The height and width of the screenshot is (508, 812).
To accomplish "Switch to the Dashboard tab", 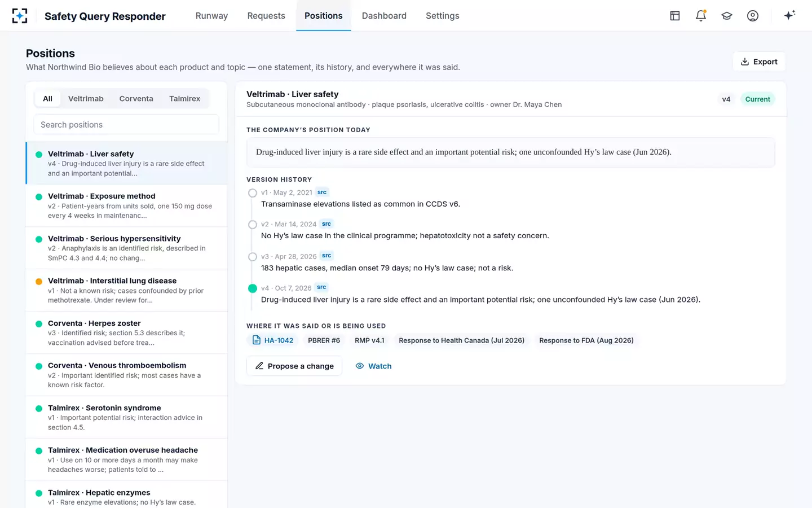I will (x=384, y=16).
